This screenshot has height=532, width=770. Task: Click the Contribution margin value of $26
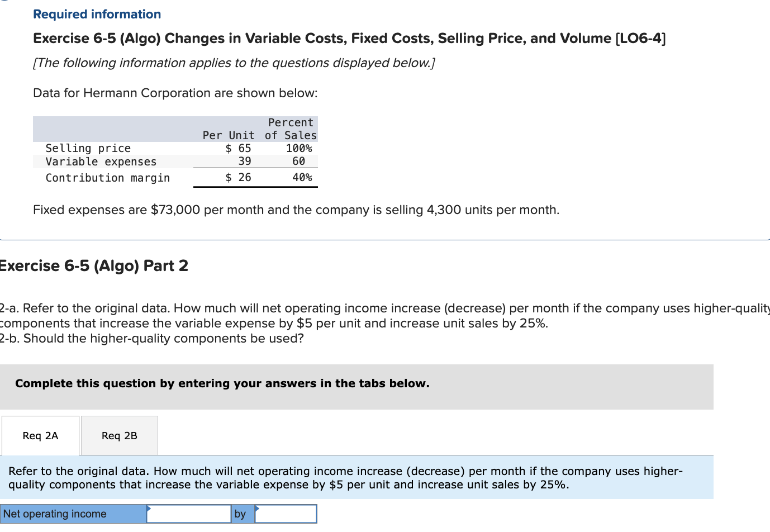point(239,177)
